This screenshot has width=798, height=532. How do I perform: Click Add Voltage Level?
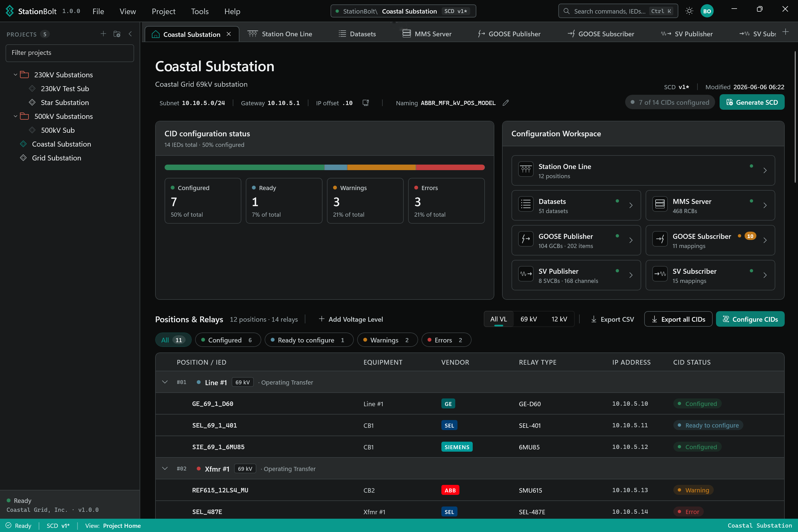tap(351, 319)
